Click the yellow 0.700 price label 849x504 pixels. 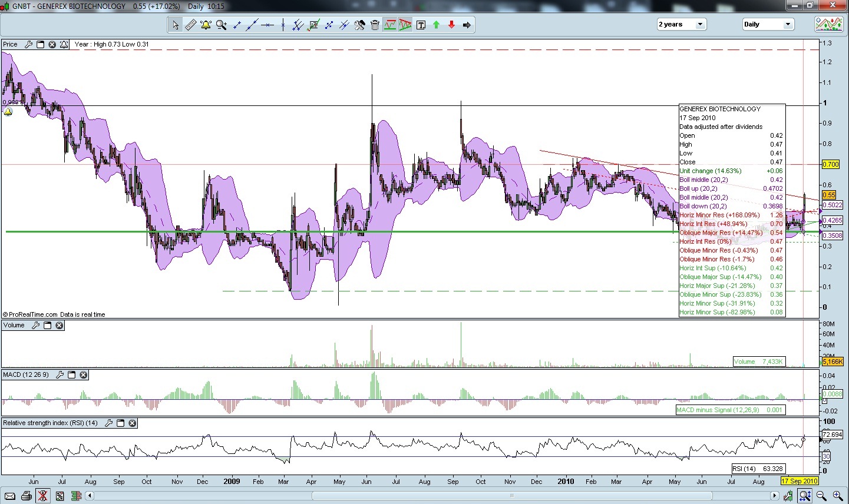(831, 164)
